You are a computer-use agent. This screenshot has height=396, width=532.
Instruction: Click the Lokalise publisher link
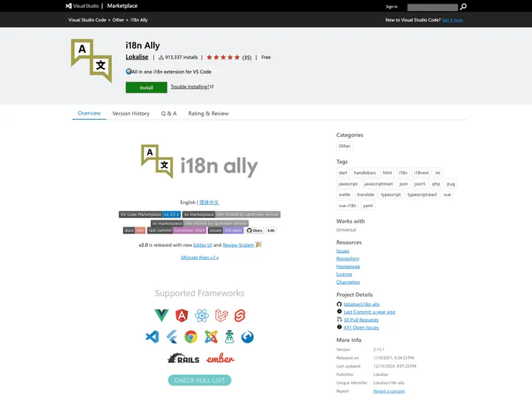137,57
